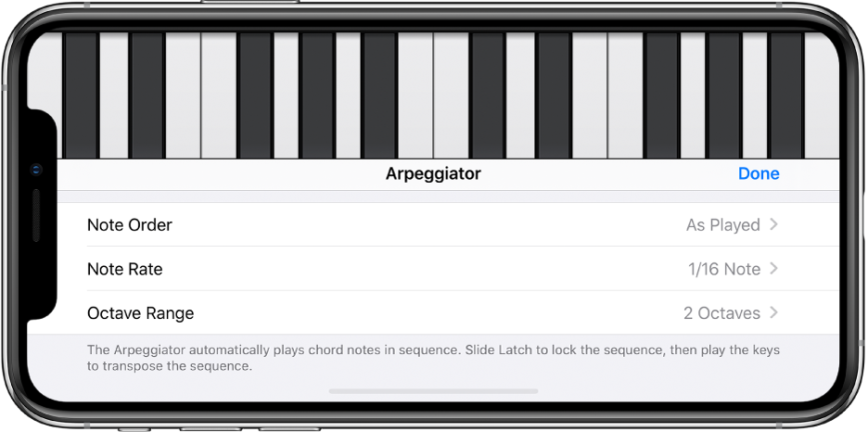Click the chevron on Note Order row
Image resolution: width=868 pixels, height=432 pixels.
773,225
